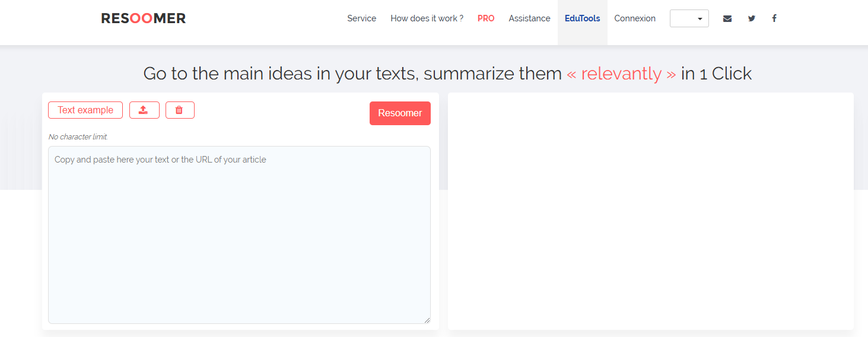Open the Assistance menu item
This screenshot has width=868, height=337.
pos(530,18)
